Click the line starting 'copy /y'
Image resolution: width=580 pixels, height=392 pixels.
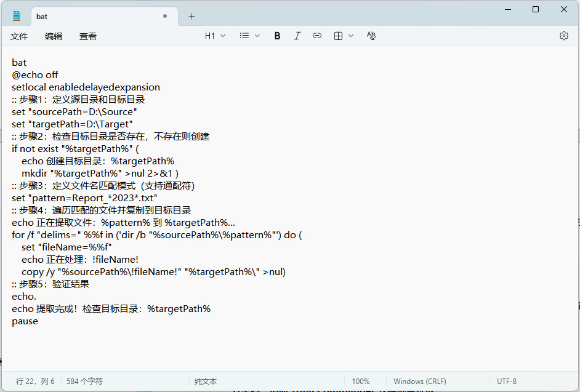[153, 272]
